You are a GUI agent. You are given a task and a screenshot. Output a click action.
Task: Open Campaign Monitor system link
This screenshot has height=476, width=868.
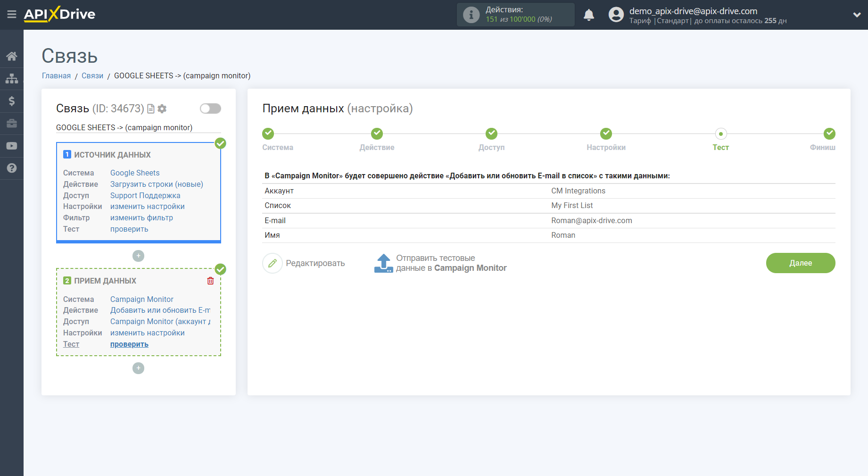pos(142,299)
